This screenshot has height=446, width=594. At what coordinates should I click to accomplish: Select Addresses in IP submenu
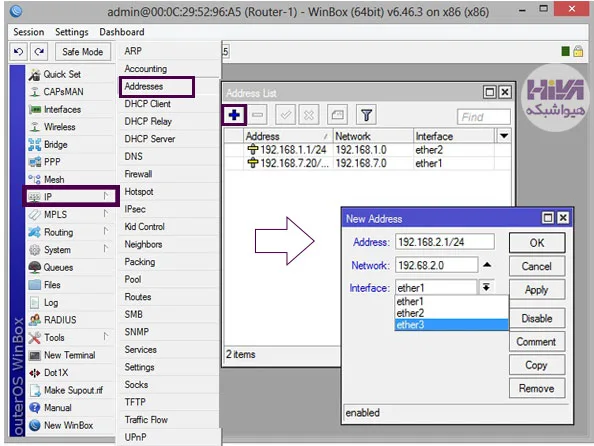pos(157,86)
